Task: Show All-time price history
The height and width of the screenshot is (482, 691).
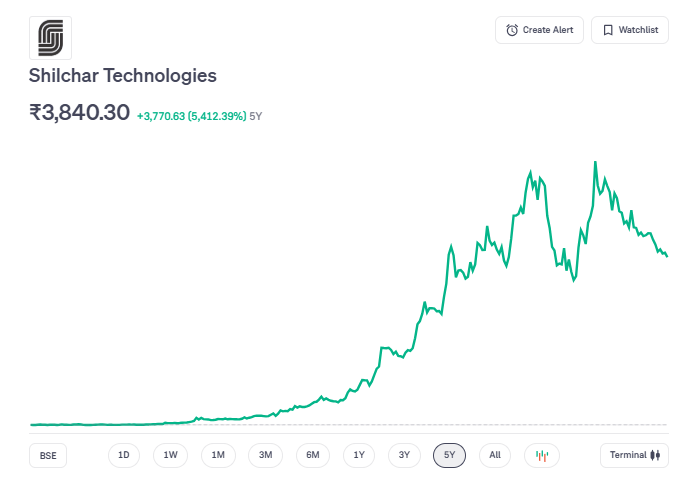Action: coord(495,455)
